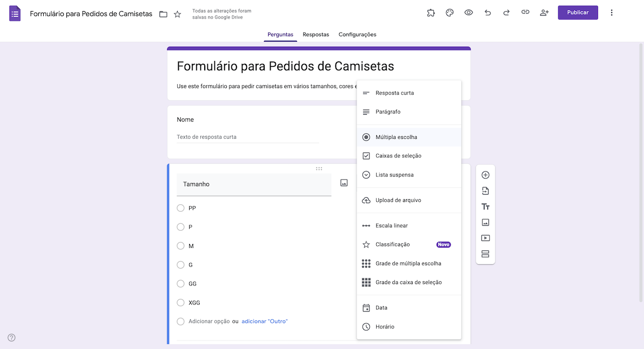Select the M size radio button
The image size is (644, 349).
pos(180,245)
